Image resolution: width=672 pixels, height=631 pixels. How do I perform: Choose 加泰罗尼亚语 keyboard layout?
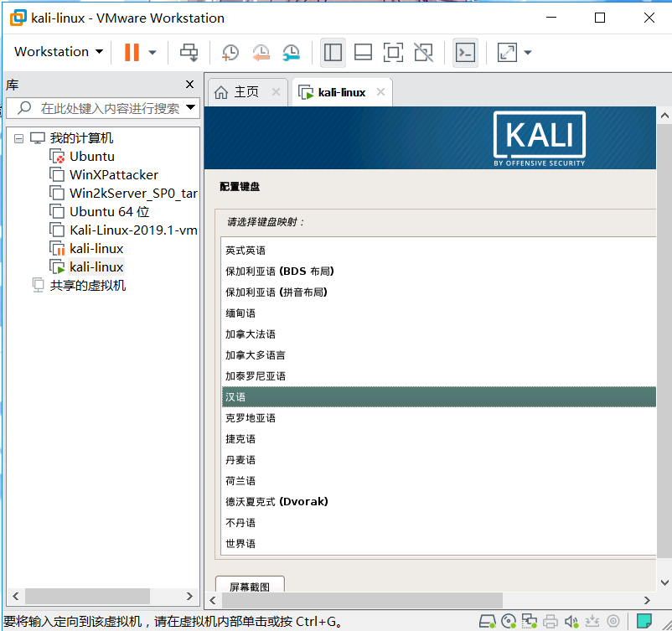439,376
